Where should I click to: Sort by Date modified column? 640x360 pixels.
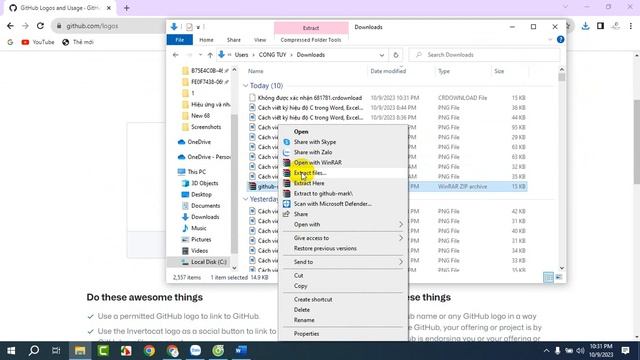click(388, 71)
